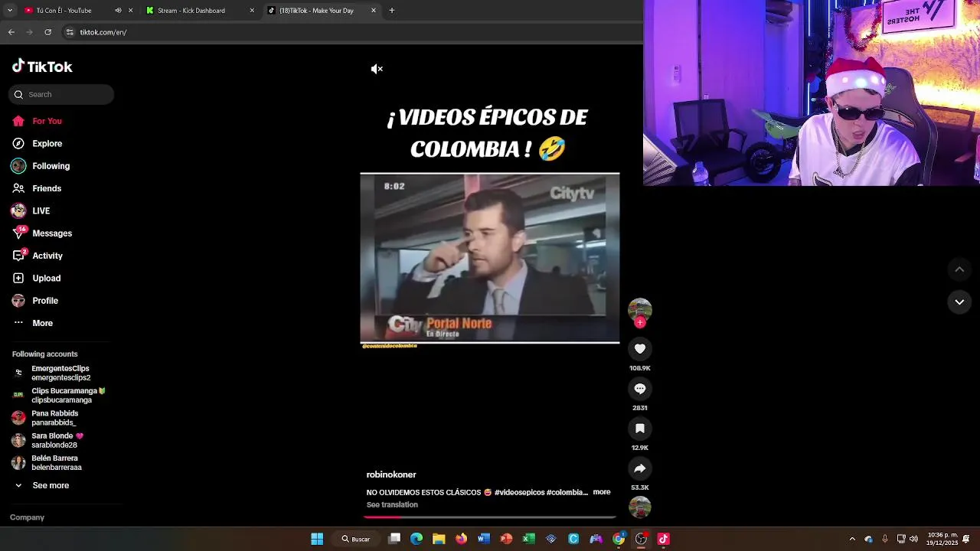980x551 pixels.
Task: Go to previous video up chevron
Action: point(959,269)
